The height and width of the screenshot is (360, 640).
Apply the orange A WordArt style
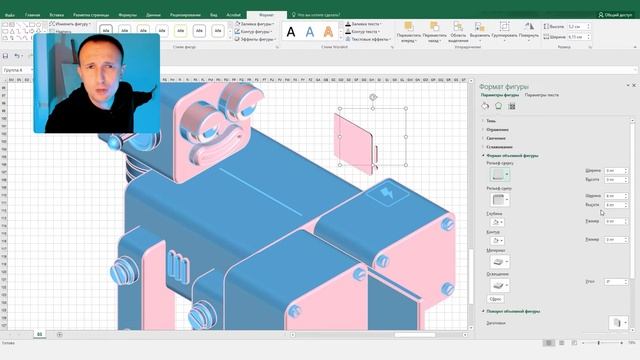click(328, 31)
